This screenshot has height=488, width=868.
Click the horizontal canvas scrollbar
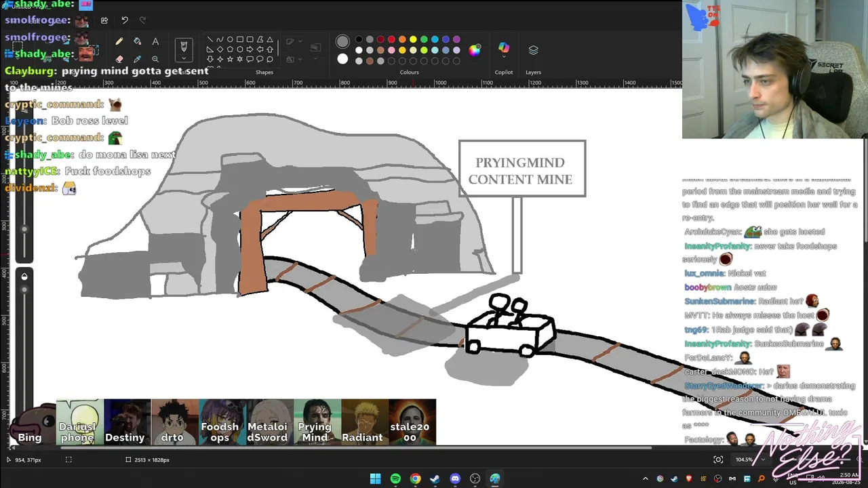pyautogui.click(x=356, y=447)
